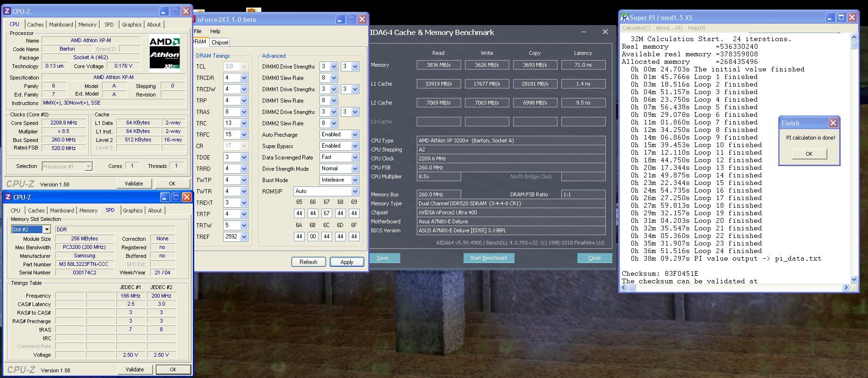Select Graphics tab in top CPU-Z window

tap(131, 25)
